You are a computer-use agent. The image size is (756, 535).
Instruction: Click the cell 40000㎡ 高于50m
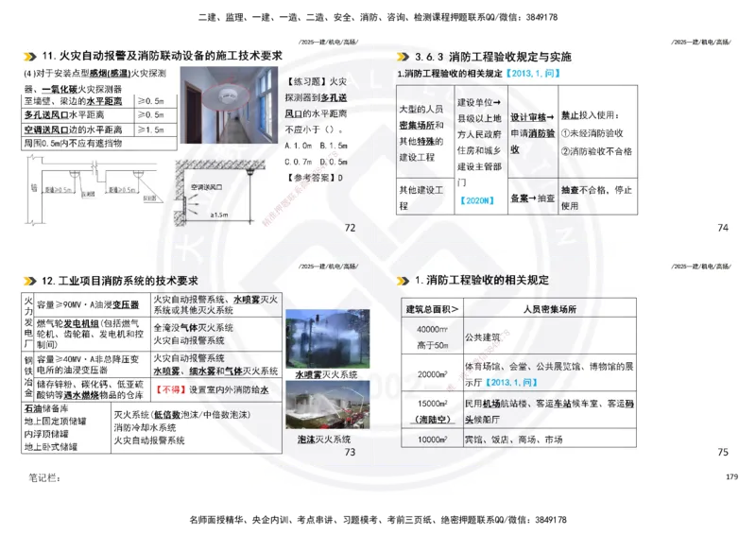point(432,337)
